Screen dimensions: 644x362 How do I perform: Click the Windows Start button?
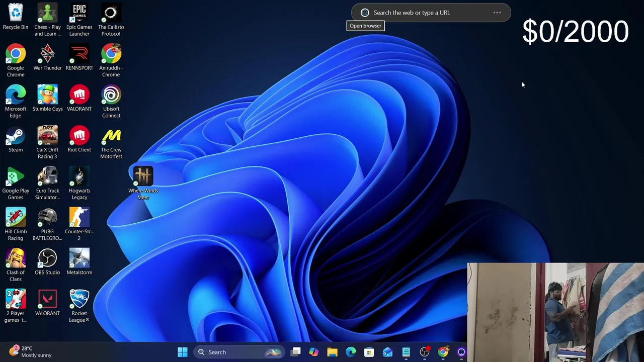coord(182,352)
